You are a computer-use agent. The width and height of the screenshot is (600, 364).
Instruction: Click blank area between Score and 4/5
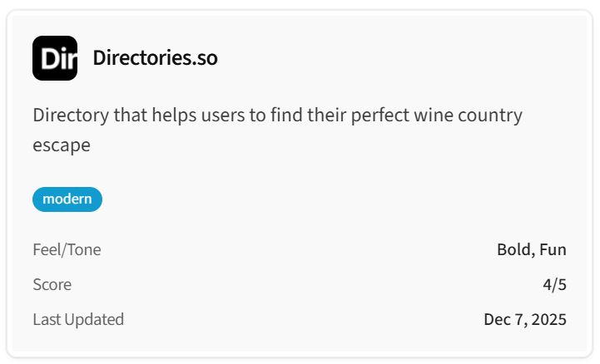pos(300,284)
